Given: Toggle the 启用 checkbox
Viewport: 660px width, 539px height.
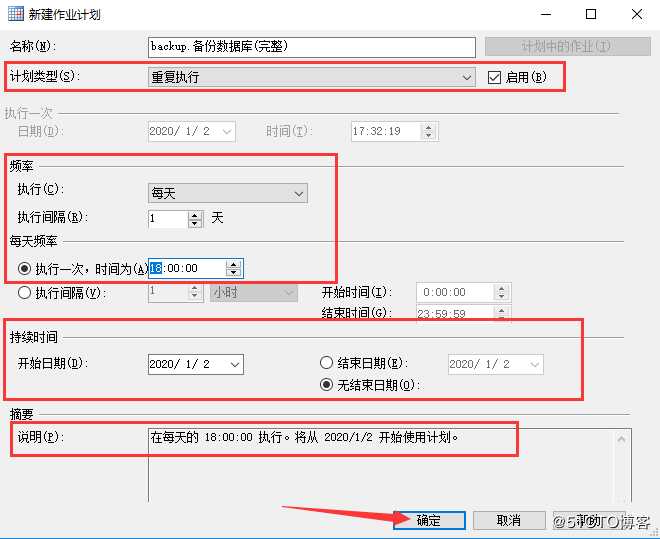Looking at the screenshot, I should point(494,77).
